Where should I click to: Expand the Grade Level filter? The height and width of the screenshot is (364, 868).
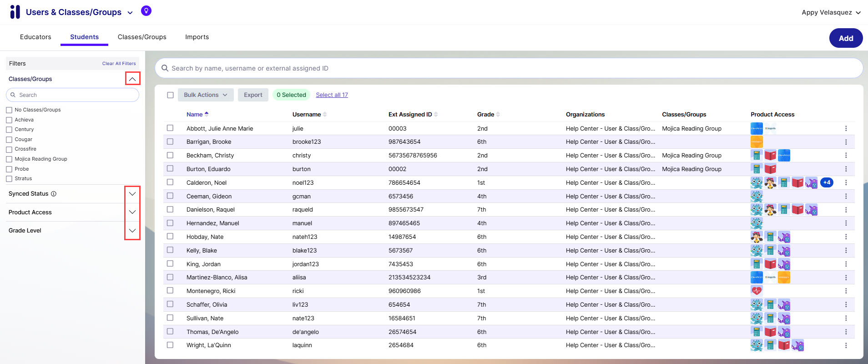click(x=132, y=231)
